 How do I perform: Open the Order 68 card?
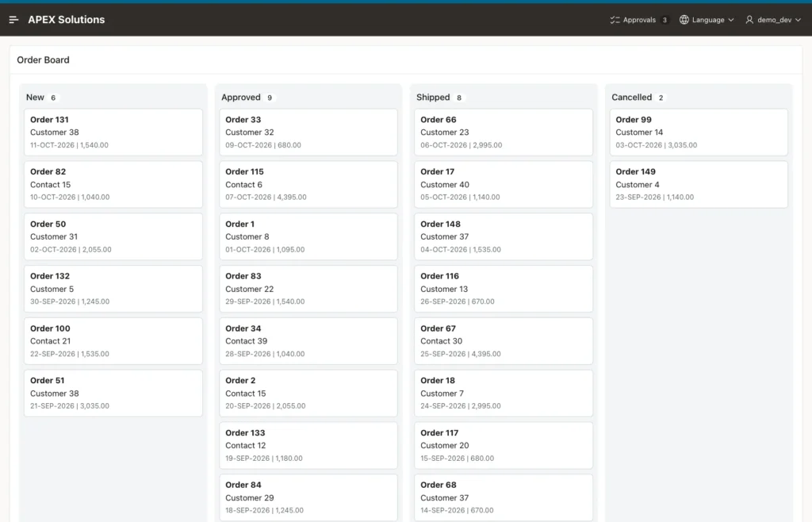(504, 497)
